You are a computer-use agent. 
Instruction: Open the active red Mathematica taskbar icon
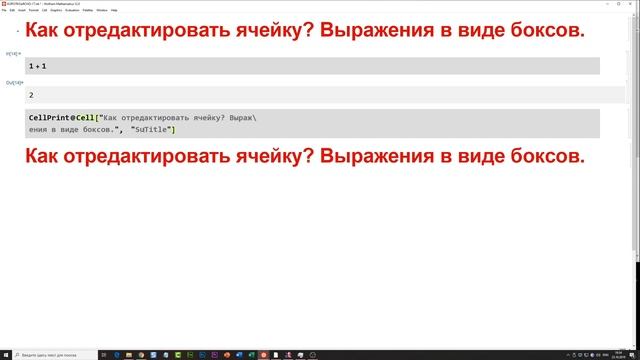click(263, 355)
